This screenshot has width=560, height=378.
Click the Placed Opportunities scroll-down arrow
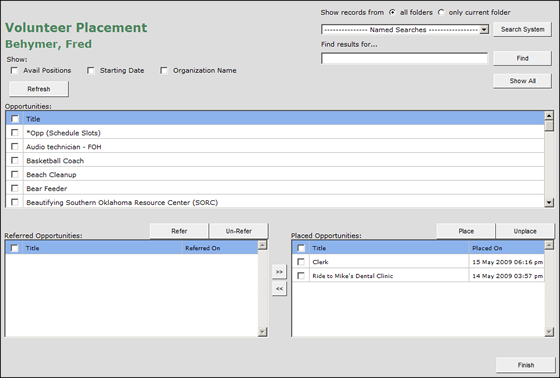pos(549,332)
